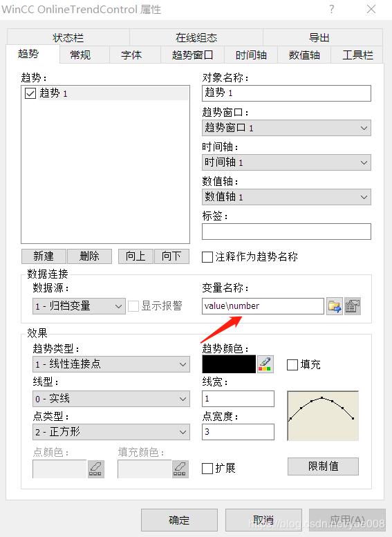Image resolution: width=392 pixels, height=537 pixels.
Task: Switch to the 导出 tab
Action: [x=323, y=37]
